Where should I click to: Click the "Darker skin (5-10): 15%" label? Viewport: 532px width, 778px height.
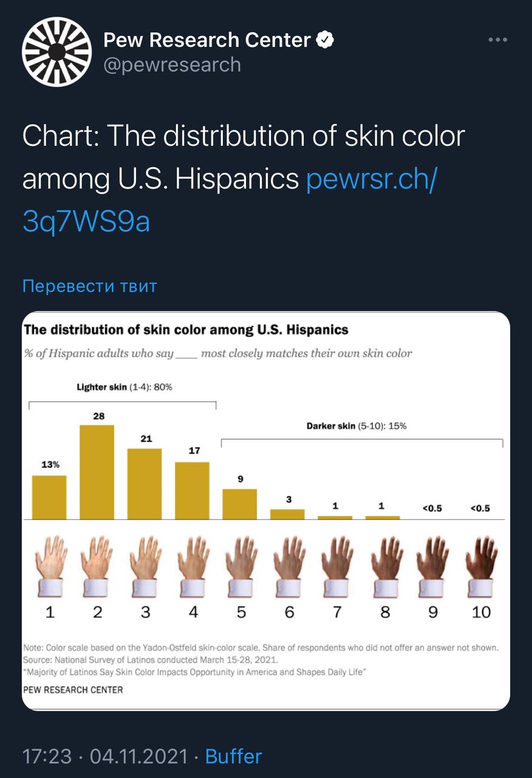(356, 426)
